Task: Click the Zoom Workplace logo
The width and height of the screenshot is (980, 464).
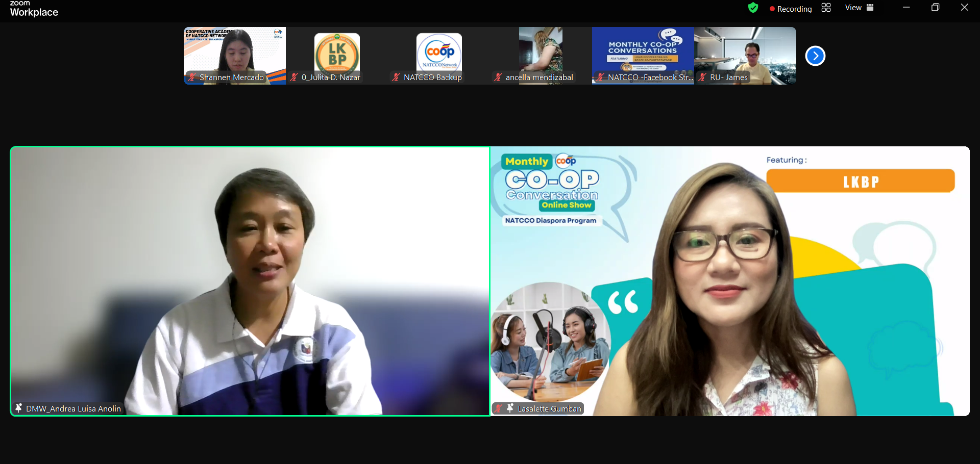Action: pyautogui.click(x=34, y=9)
